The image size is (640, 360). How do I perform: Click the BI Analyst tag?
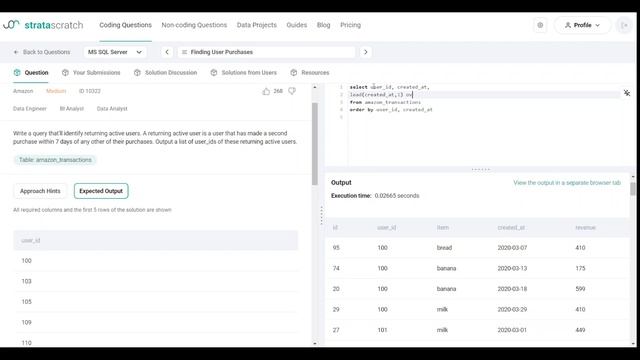click(x=72, y=109)
